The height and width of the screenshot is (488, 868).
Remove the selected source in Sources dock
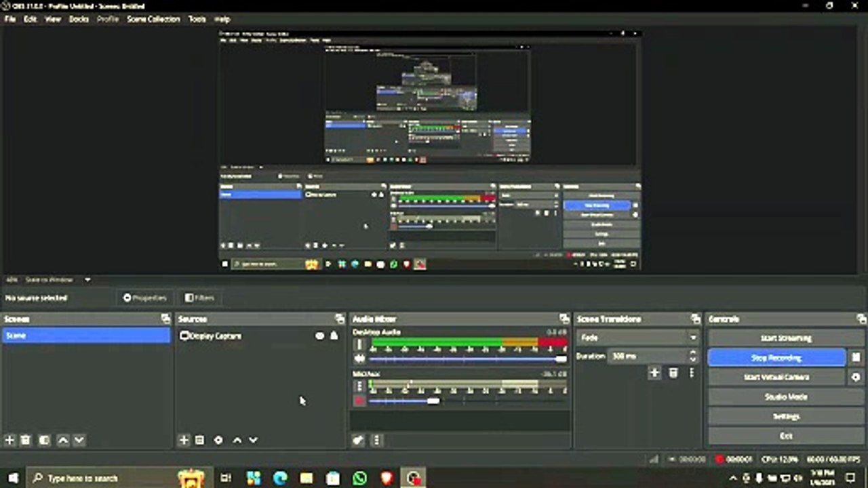coord(199,440)
